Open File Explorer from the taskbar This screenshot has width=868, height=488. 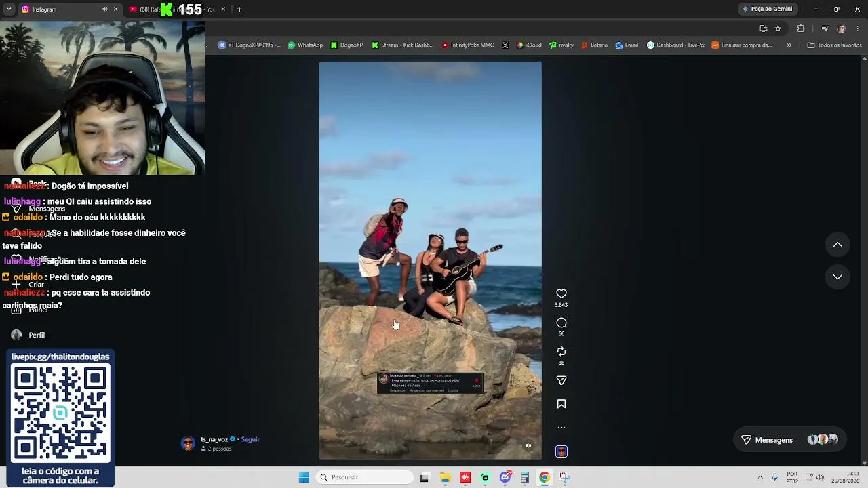coord(445,477)
